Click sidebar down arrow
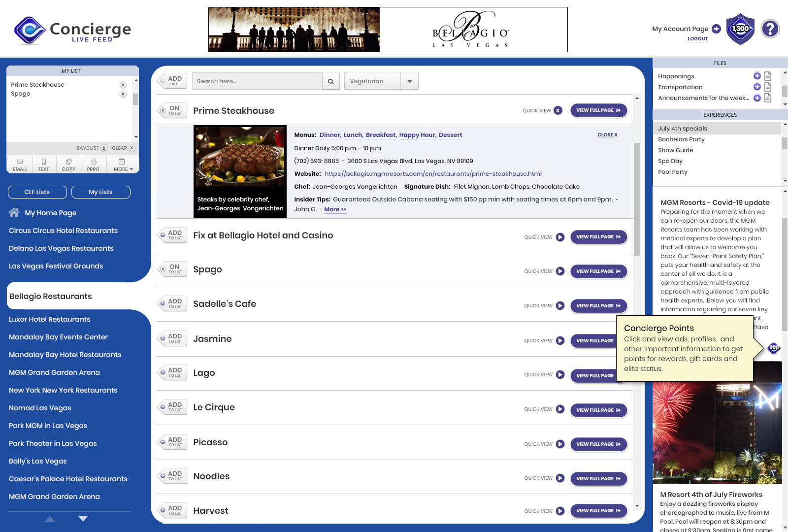 click(83, 519)
